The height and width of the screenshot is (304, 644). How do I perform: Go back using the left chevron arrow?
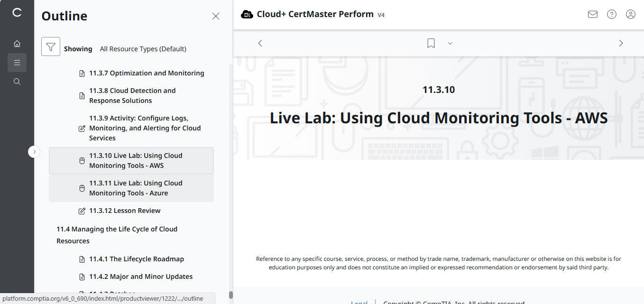click(x=260, y=43)
